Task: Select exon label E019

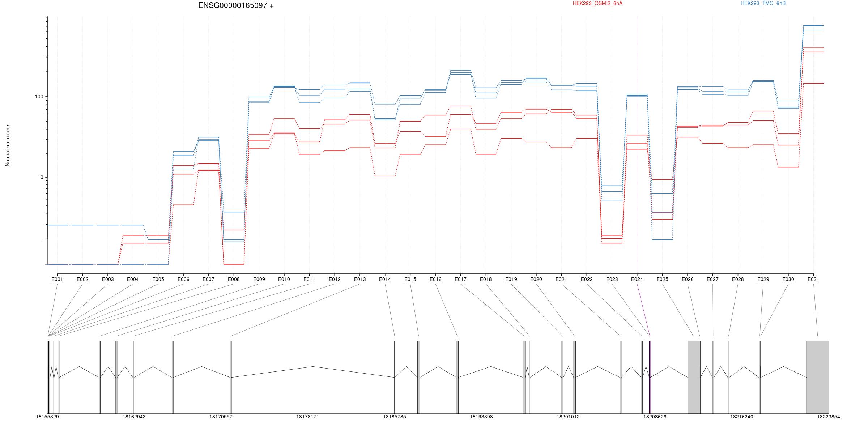Action: coord(511,279)
